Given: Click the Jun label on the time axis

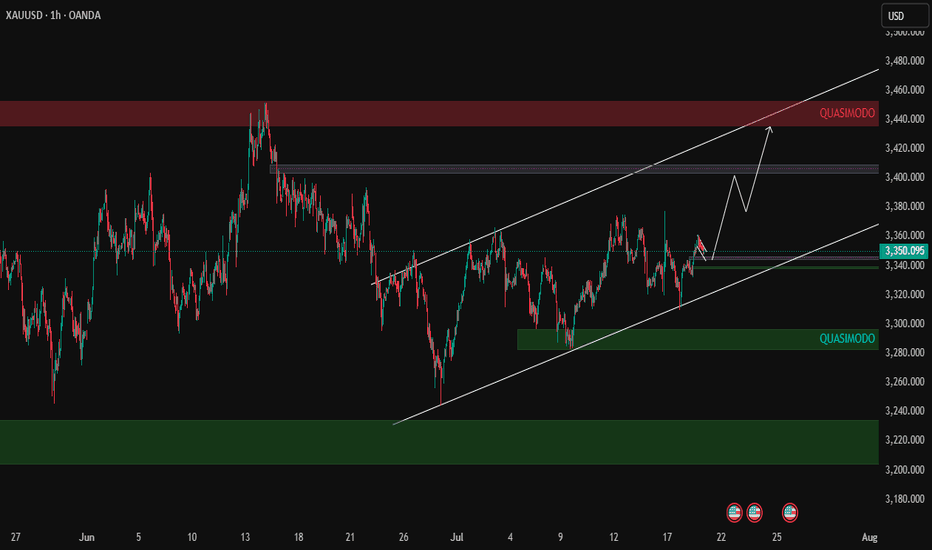Looking at the screenshot, I should click(x=87, y=538).
